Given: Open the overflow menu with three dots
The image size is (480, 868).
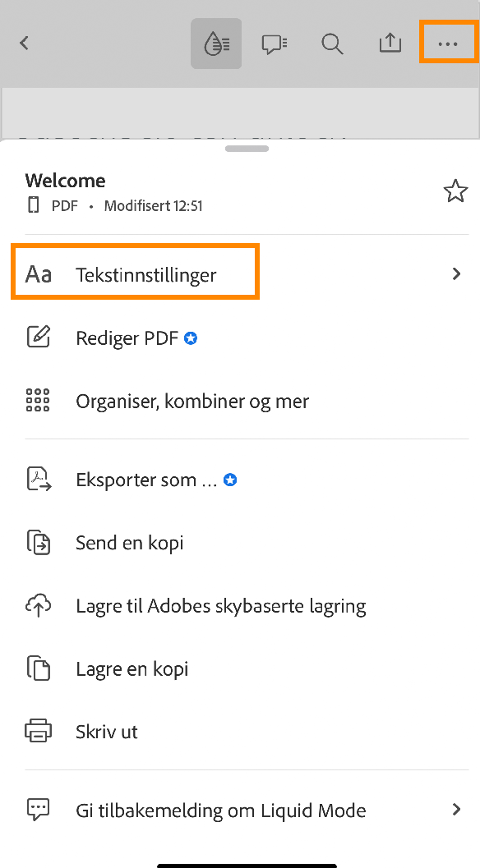Looking at the screenshot, I should click(448, 43).
